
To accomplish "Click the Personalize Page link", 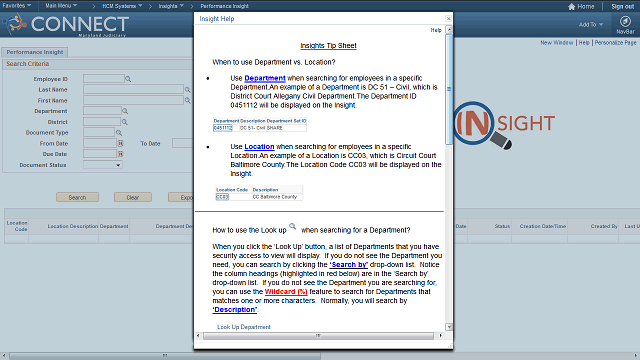I will [615, 42].
